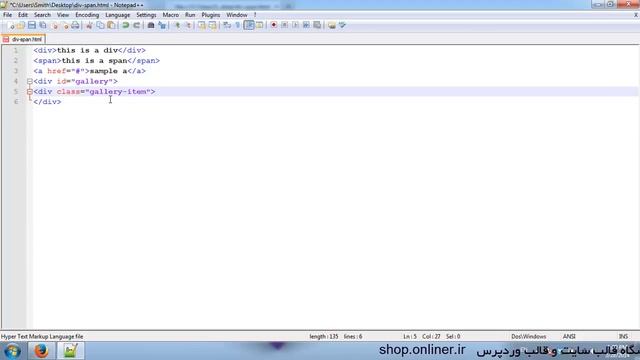
Task: Open Firefox from the taskbar
Action: (41, 351)
